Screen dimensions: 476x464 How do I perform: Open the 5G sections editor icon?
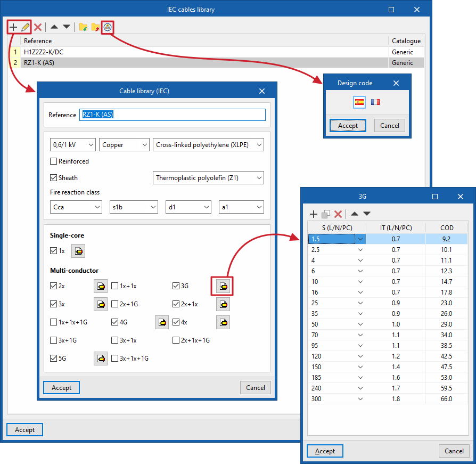101,359
